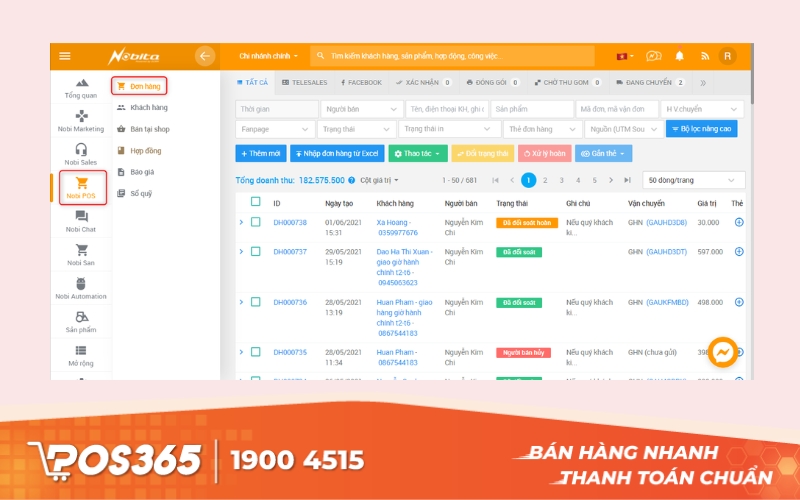The height and width of the screenshot is (500, 800).
Task: Switch to the FACEBOOK tab
Action: (x=361, y=83)
